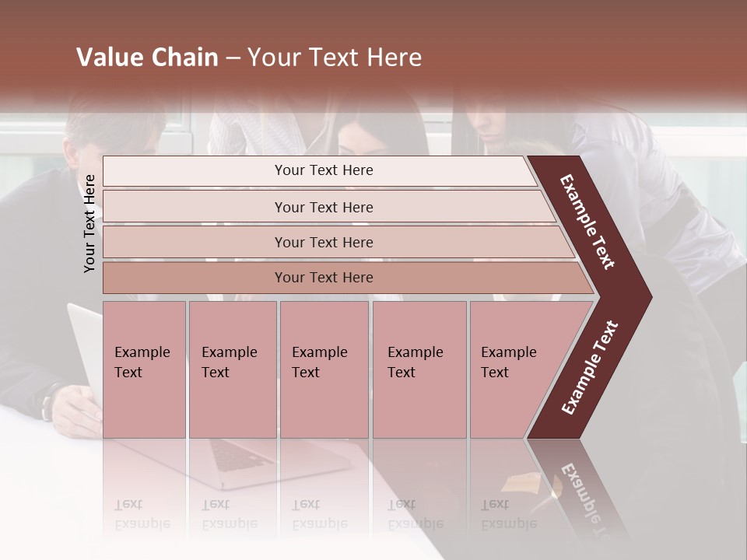747x560 pixels.
Task: Click the upper 'Example Text' on dark arrow
Action: (587, 222)
